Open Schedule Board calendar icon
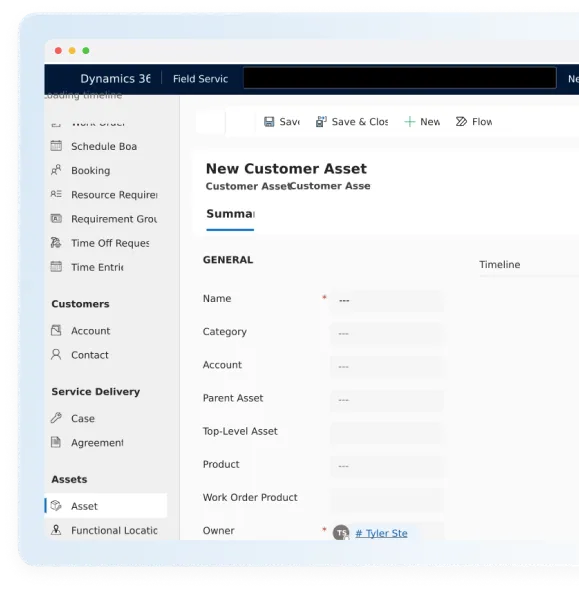This screenshot has height=591, width=579. 56,146
